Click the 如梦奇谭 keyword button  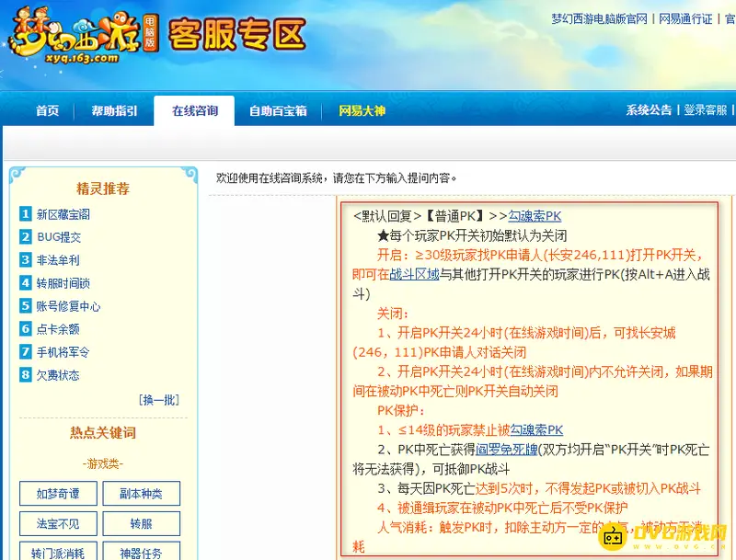pos(58,494)
